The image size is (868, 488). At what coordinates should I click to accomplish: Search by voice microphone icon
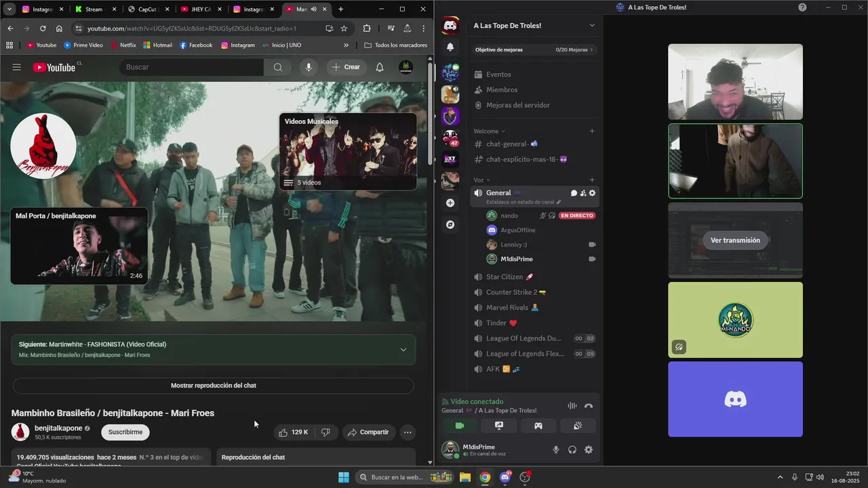[x=309, y=67]
